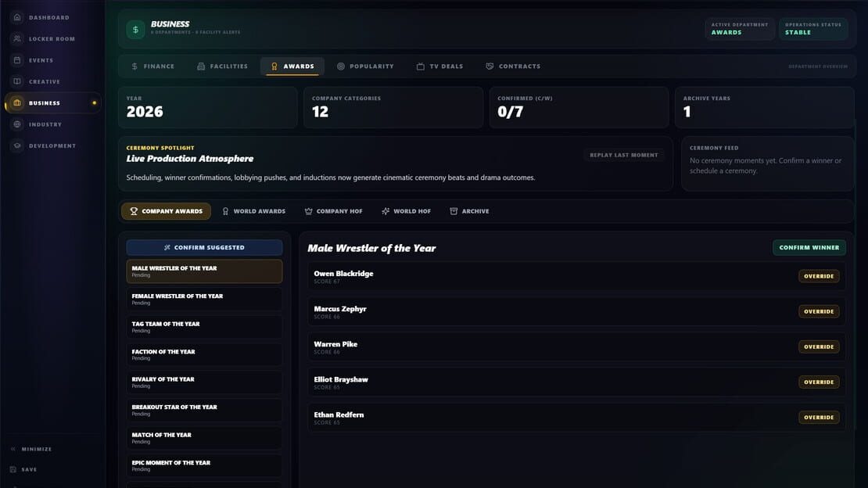The height and width of the screenshot is (488, 868).
Task: Select Epic Moment of the Year category
Action: click(204, 465)
